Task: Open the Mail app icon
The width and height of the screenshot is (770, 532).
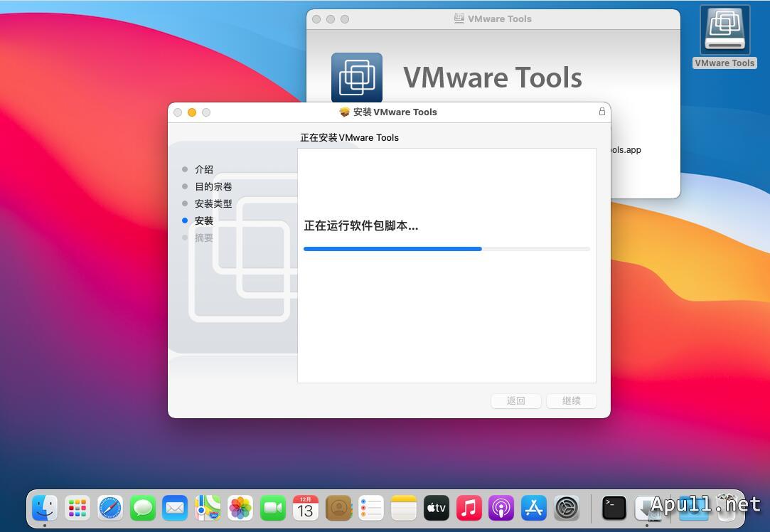Action: pos(175,507)
